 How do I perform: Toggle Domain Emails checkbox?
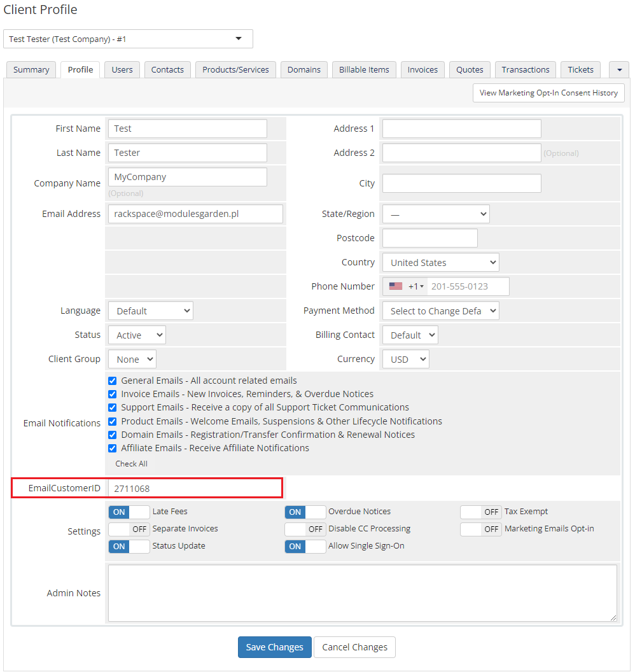click(112, 435)
